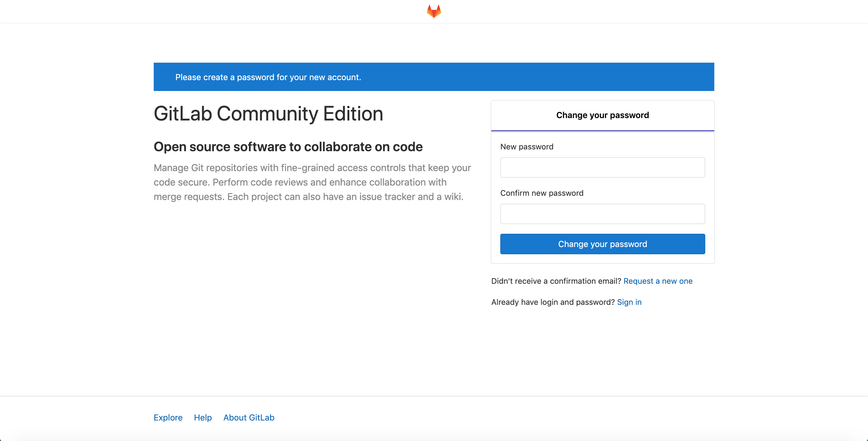Click "Didn't receive a confirmation email?" text
The height and width of the screenshot is (441, 868).
tap(556, 281)
